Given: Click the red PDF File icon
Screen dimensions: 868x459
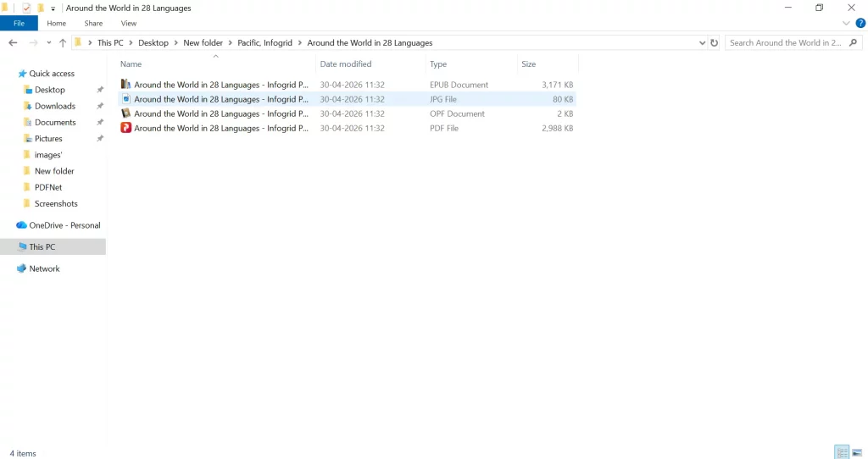Looking at the screenshot, I should [126, 128].
